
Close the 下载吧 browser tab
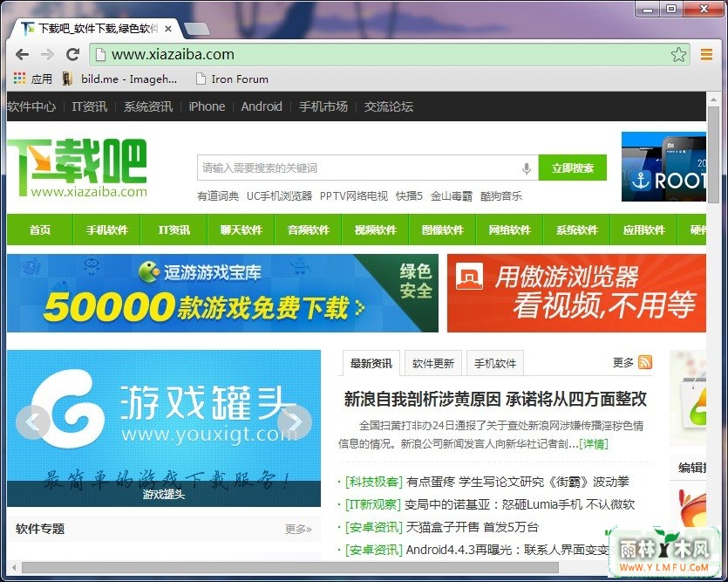[168, 29]
